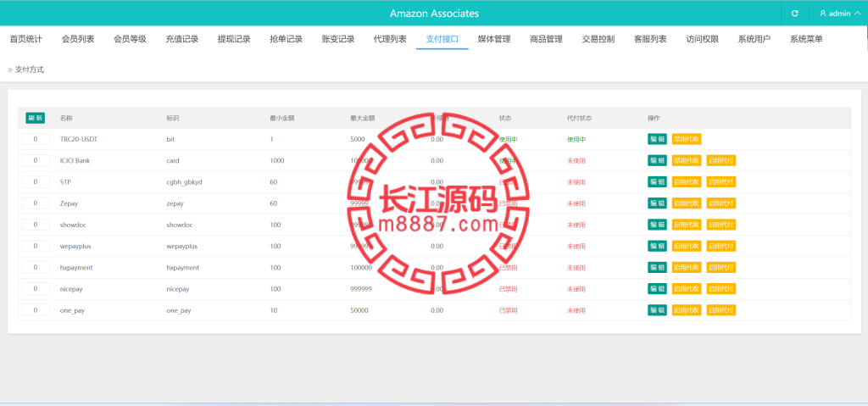This screenshot has width=868, height=406.
Task: Click the green 使用中 payout status for TRC20-USDT
Action: tap(576, 139)
